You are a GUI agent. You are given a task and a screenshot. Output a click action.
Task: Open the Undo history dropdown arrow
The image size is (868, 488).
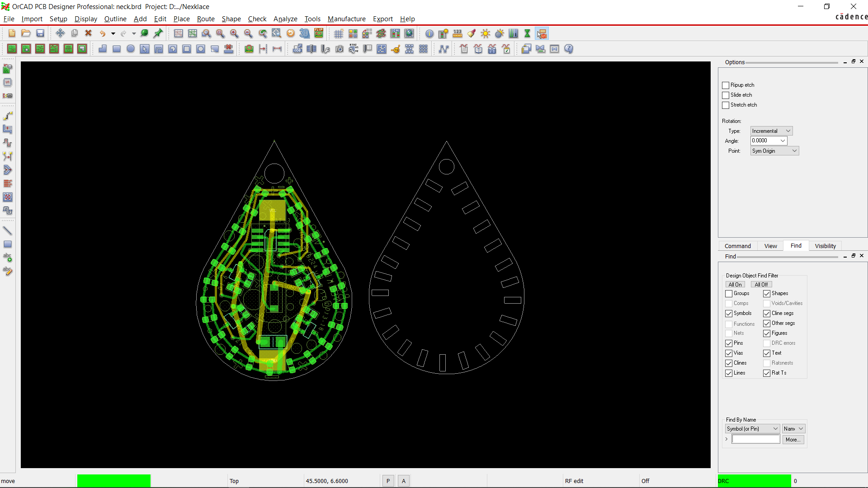[113, 33]
